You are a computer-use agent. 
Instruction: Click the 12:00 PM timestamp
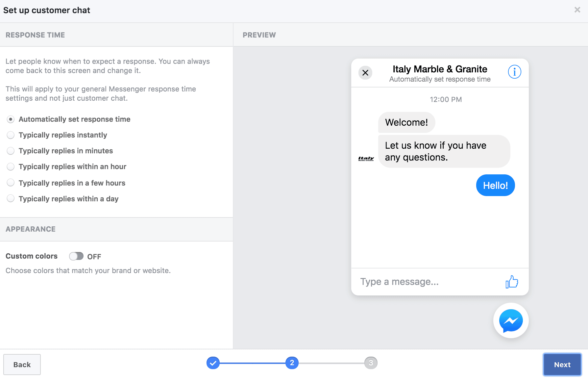click(x=446, y=99)
